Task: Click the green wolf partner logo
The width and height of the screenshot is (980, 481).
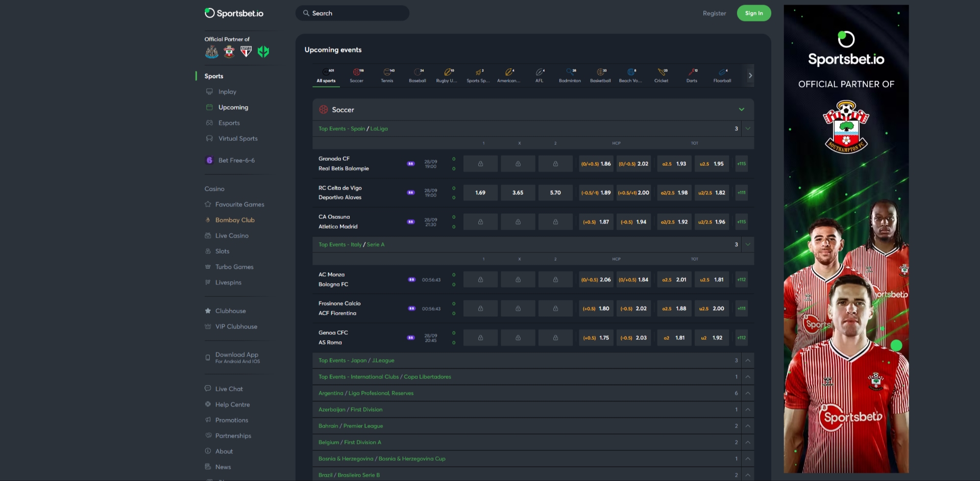Action: click(263, 52)
